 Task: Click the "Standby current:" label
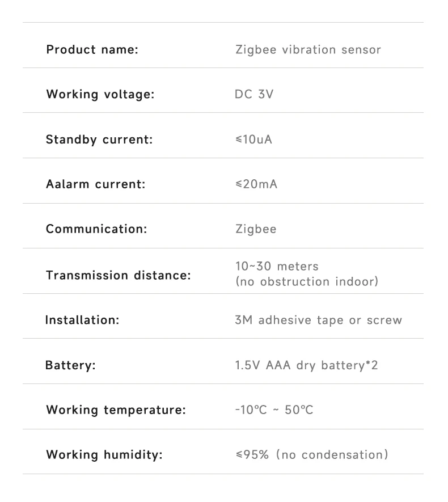[99, 140]
